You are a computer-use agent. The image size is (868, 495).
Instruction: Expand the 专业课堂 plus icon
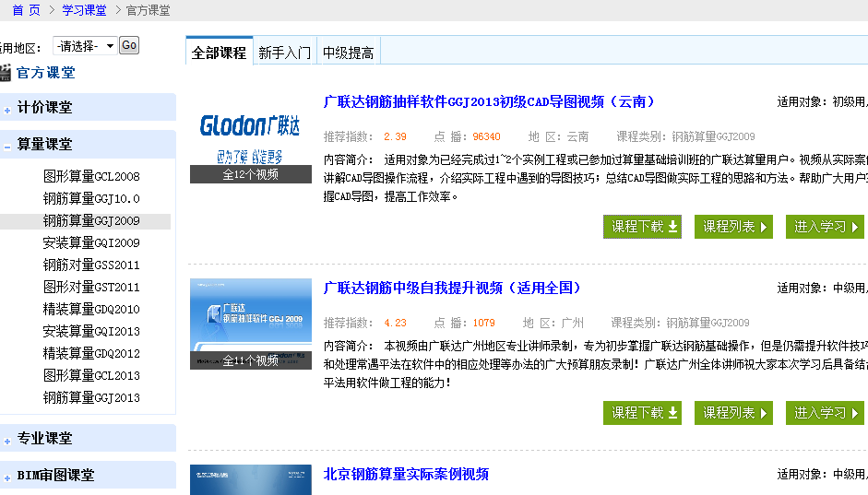7,441
